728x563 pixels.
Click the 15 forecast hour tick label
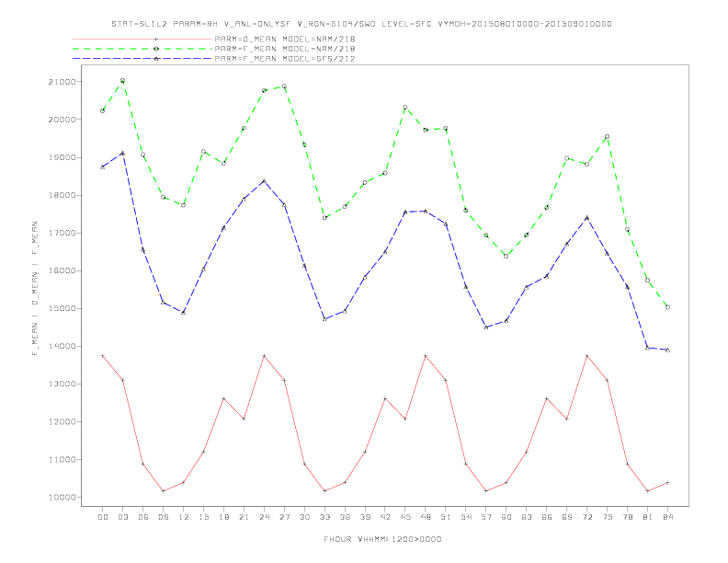pos(203,517)
